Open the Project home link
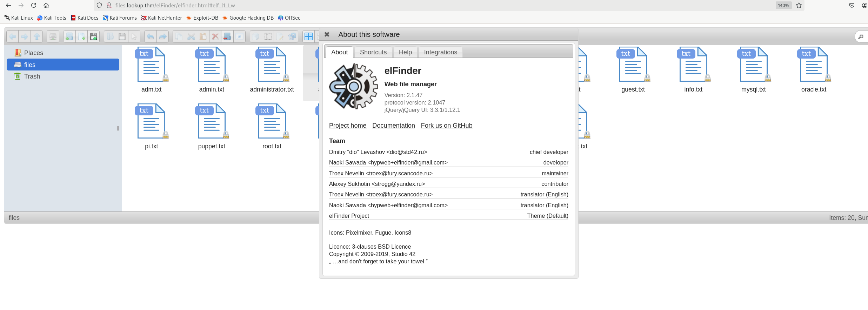The height and width of the screenshot is (310, 868). point(348,126)
